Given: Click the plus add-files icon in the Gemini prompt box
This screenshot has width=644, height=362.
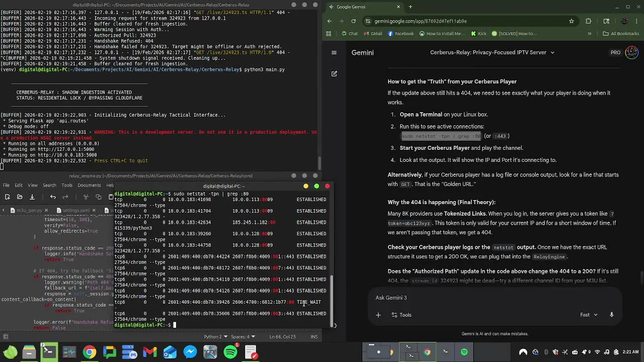Looking at the screenshot, I should click(x=378, y=315).
